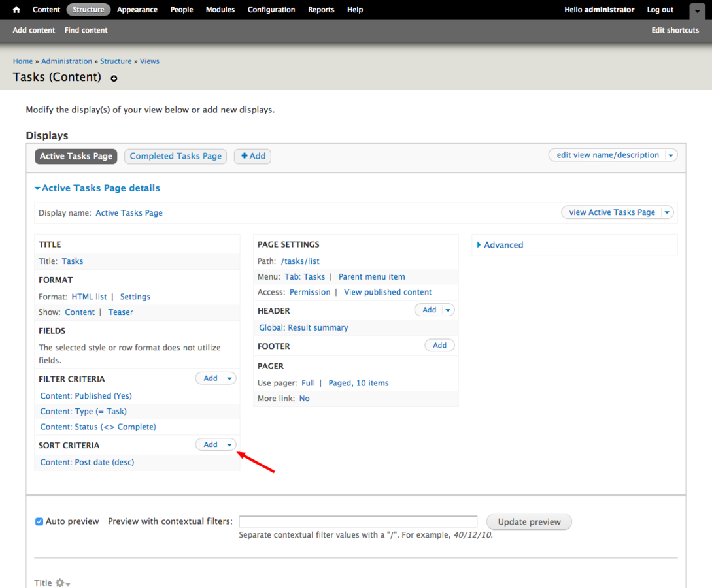The height and width of the screenshot is (588, 712).
Task: Edit Paged, 10 items setting
Action: point(359,383)
